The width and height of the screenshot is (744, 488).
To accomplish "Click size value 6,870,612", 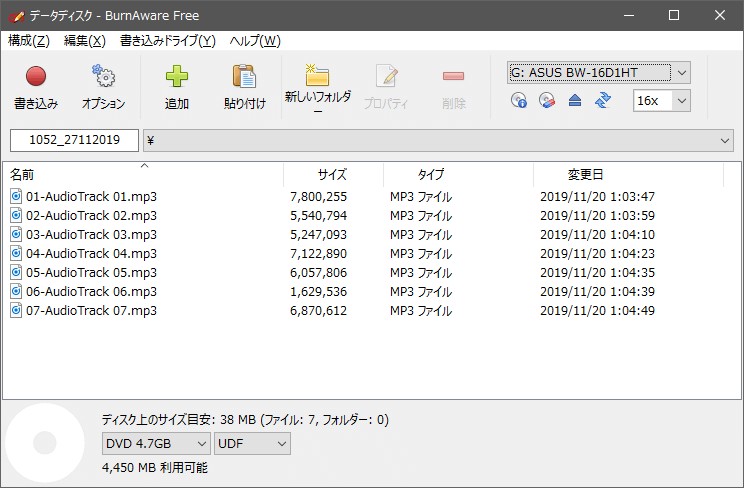I will [x=318, y=310].
